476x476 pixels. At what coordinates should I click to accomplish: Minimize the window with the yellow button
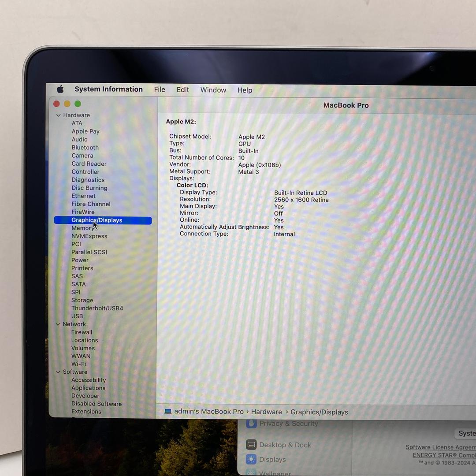(x=67, y=104)
